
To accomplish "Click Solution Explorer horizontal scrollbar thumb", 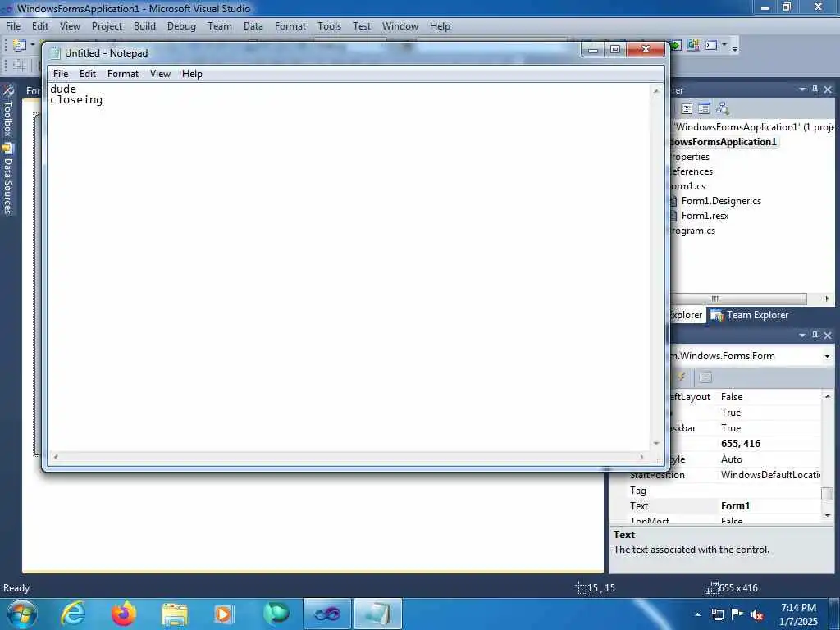I will tap(738, 299).
